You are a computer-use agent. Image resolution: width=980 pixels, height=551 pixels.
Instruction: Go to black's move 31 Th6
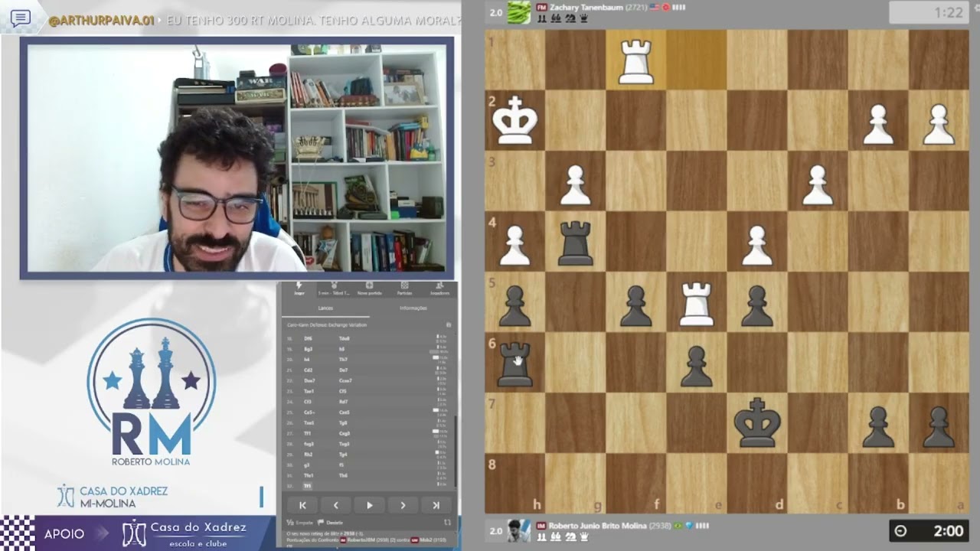[344, 475]
